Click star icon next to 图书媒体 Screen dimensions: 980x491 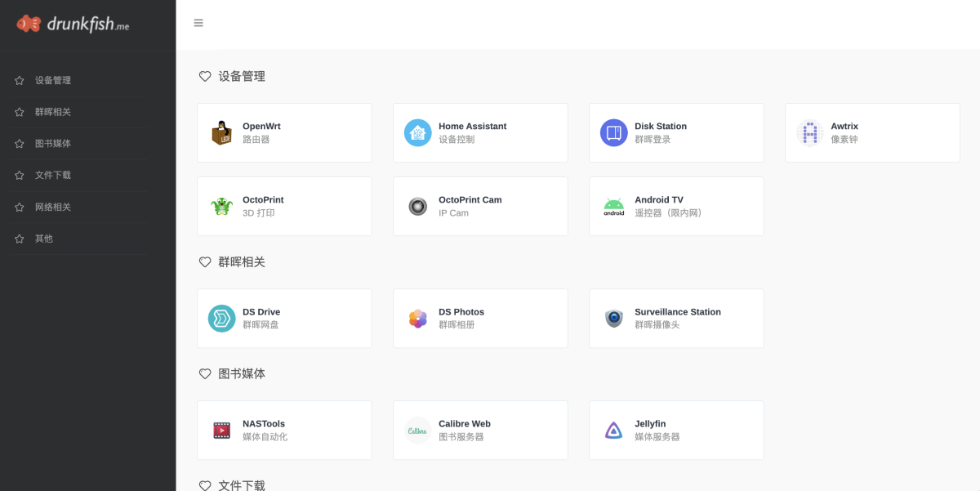point(19,144)
